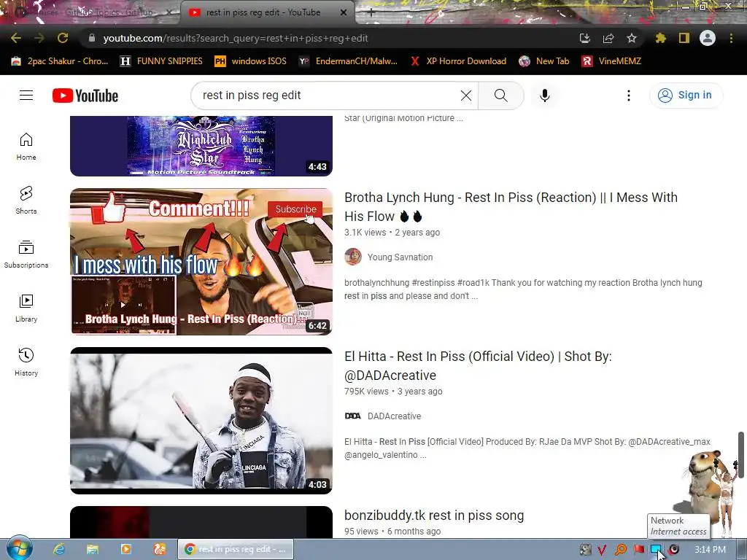Bookmark this page with the star
The width and height of the screenshot is (747, 560).
631,38
